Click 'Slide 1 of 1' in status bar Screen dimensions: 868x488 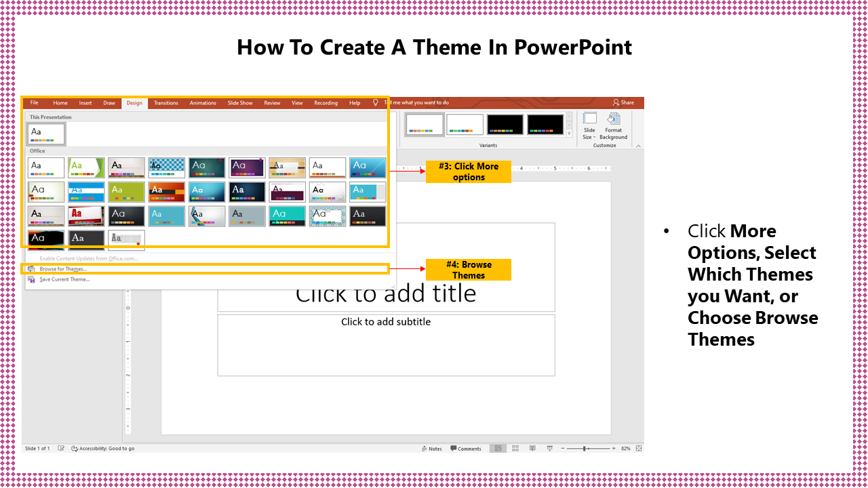(37, 449)
